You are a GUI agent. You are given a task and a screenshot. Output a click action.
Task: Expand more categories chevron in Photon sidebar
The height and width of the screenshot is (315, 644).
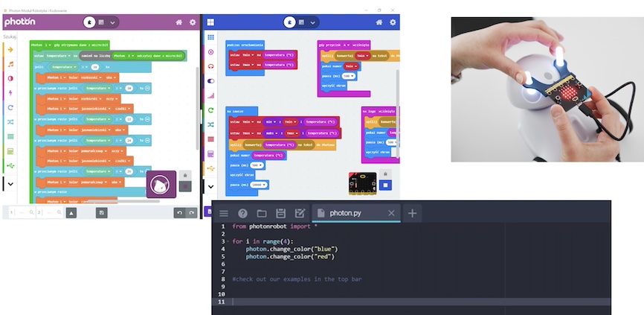click(10, 184)
